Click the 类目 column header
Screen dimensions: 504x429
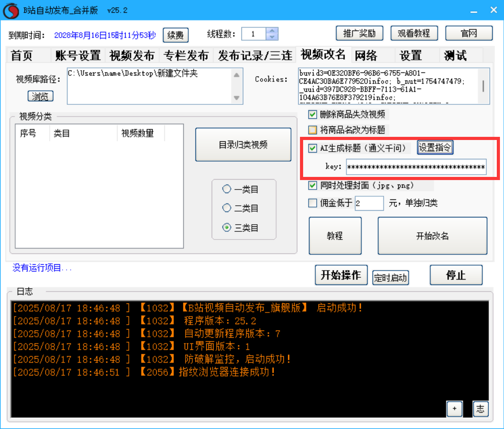pos(83,133)
